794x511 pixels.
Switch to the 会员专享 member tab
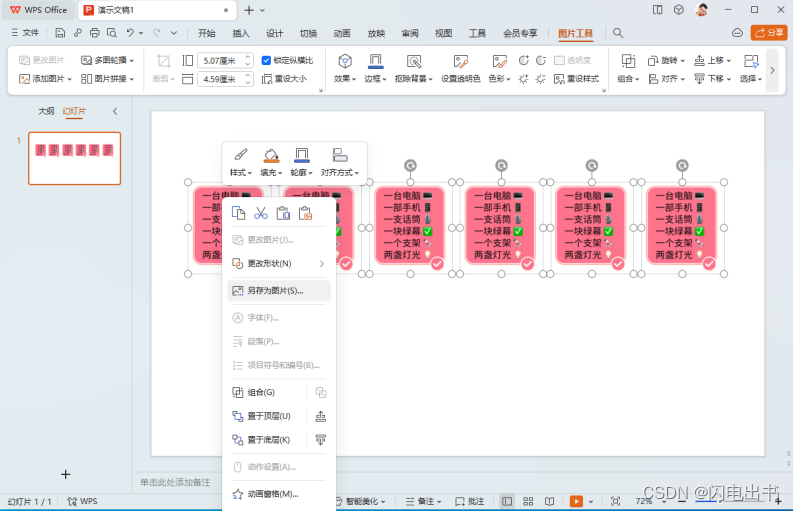tap(520, 33)
